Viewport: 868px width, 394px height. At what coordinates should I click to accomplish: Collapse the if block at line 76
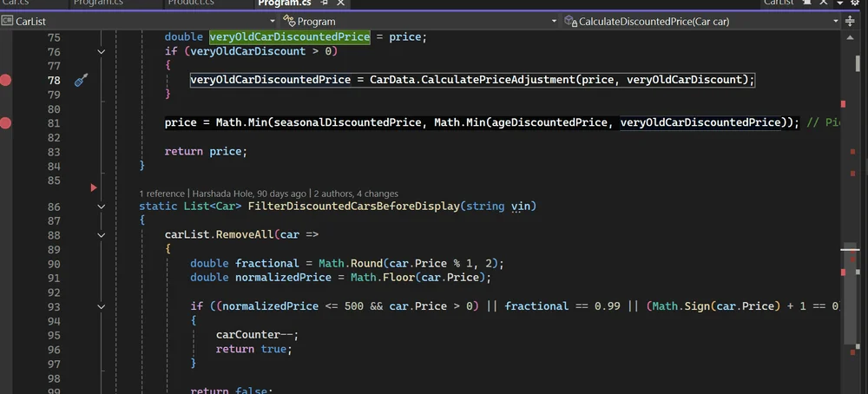[x=102, y=51]
